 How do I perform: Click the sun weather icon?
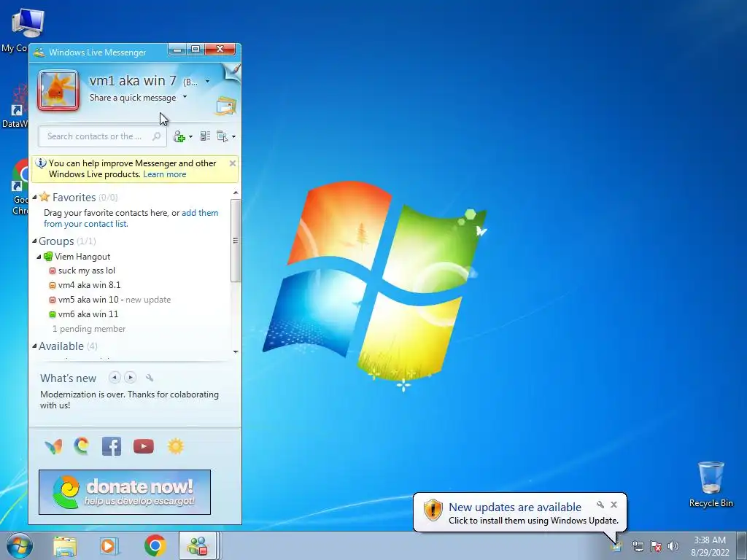tap(175, 446)
